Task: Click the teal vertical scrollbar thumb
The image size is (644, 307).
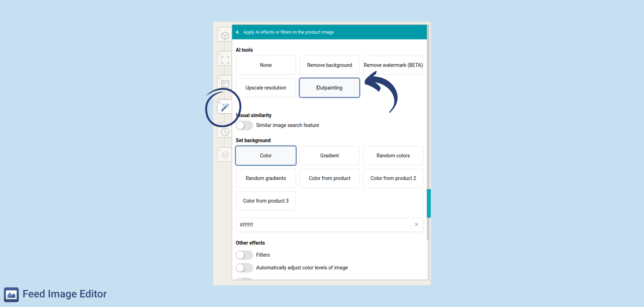Action: click(429, 203)
